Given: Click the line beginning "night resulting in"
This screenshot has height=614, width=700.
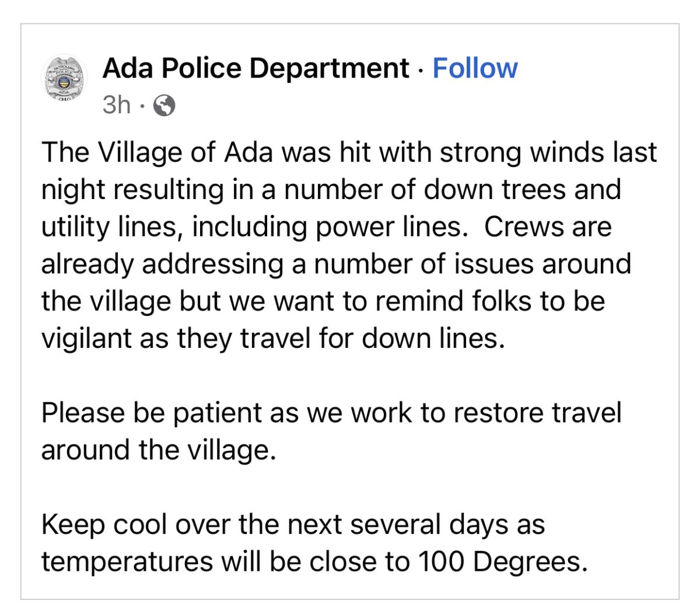Looking at the screenshot, I should tap(331, 190).
